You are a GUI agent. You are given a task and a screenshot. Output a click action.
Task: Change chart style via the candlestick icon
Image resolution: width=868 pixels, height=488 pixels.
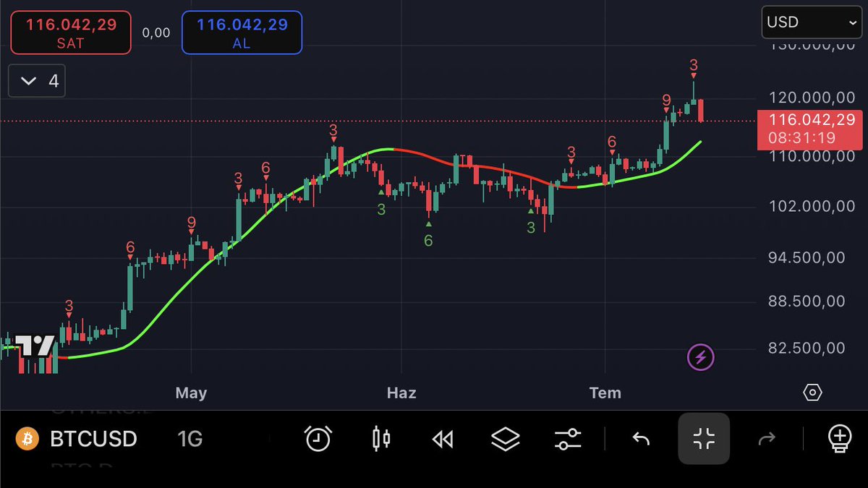coord(381,438)
